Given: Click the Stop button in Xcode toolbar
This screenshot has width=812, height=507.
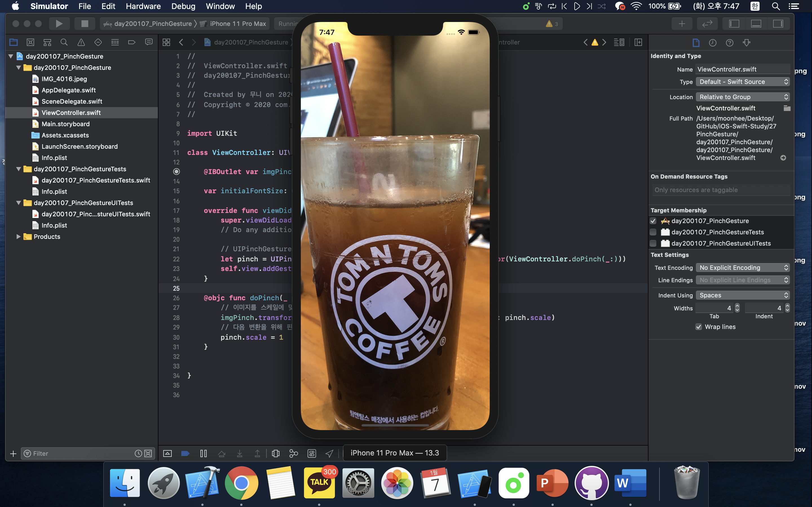Looking at the screenshot, I should coord(85,23).
